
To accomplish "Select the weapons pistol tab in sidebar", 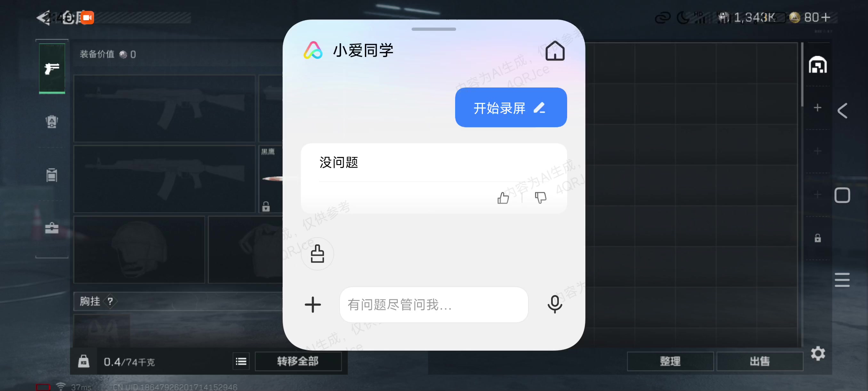I will [52, 69].
